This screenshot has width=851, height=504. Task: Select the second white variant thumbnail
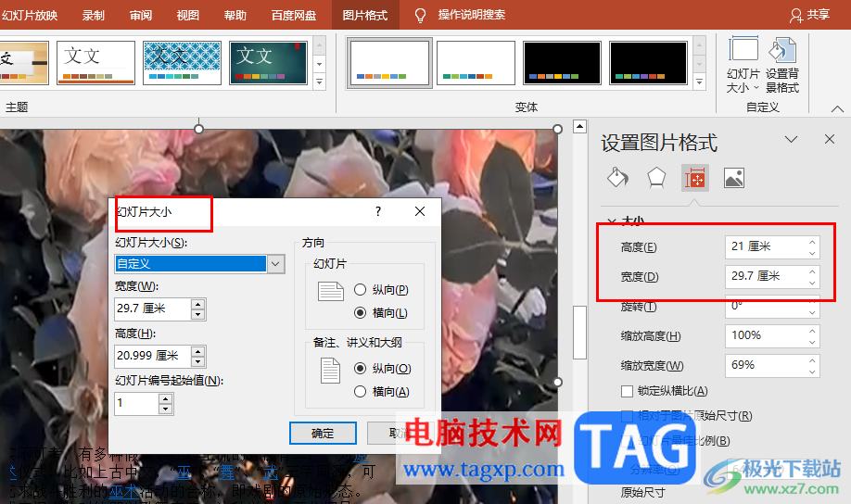click(476, 63)
